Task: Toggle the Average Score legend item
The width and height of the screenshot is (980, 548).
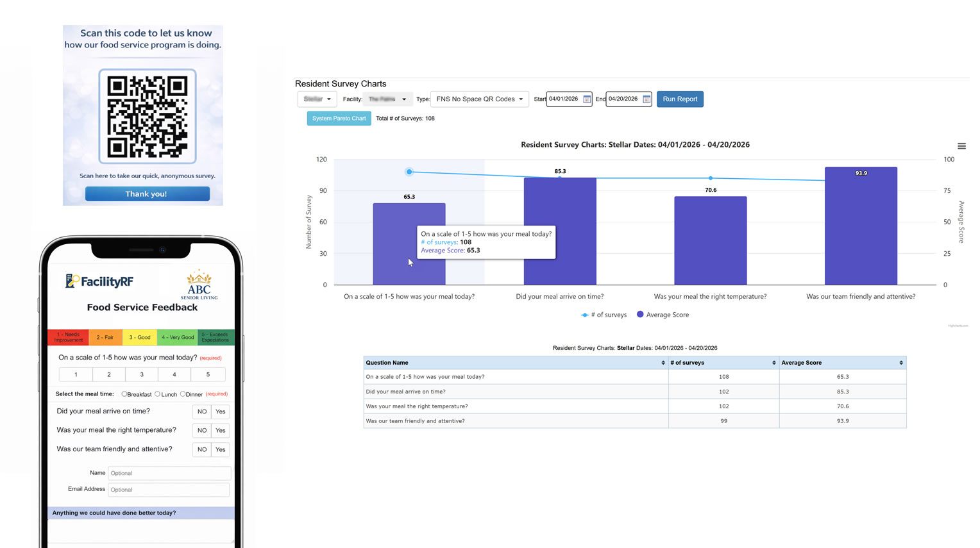Action: pyautogui.click(x=663, y=315)
